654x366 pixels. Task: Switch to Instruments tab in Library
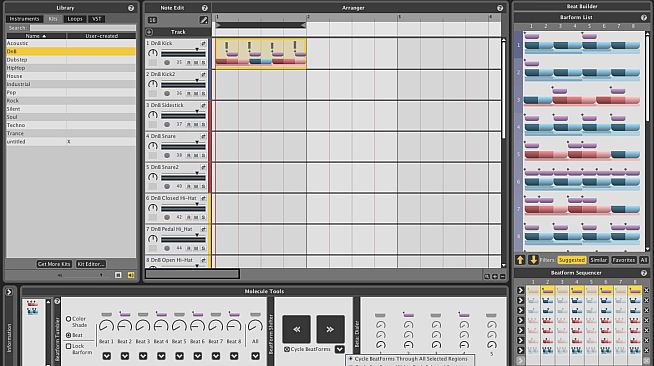(x=24, y=19)
